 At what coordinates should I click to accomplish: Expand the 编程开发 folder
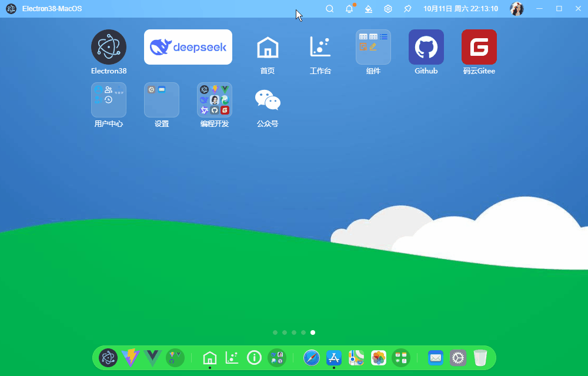click(215, 100)
